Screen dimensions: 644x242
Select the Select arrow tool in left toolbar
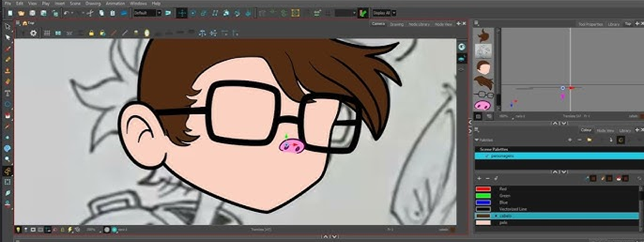(x=7, y=26)
